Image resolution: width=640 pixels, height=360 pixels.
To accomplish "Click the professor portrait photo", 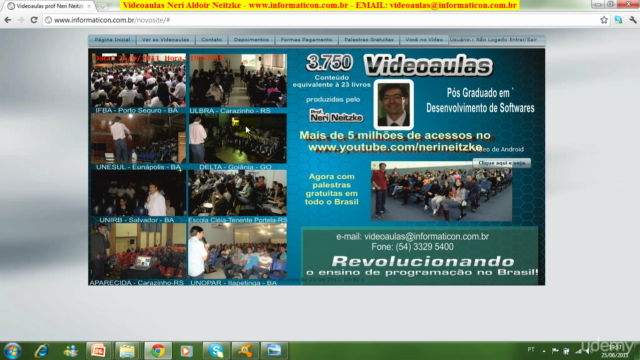I will click(393, 104).
